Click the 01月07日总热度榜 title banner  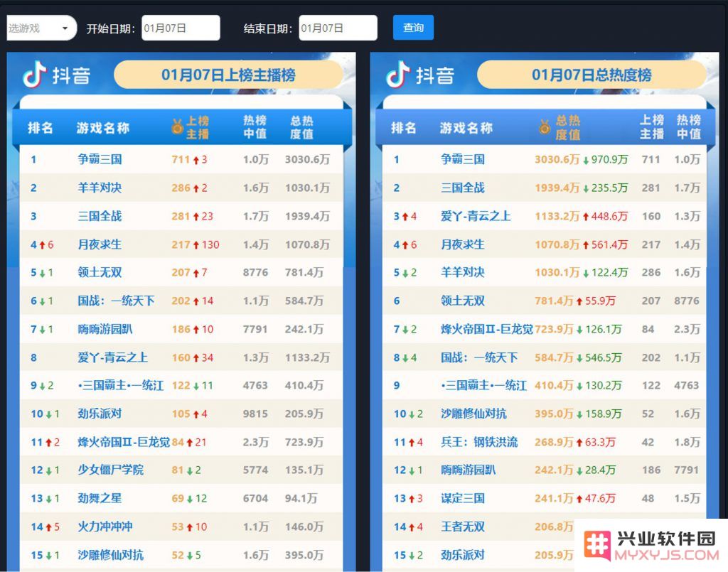tap(591, 75)
